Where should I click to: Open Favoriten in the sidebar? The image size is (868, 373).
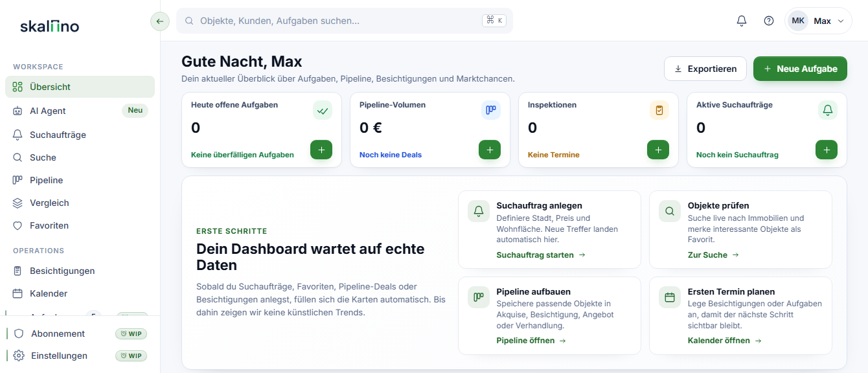coord(80,225)
